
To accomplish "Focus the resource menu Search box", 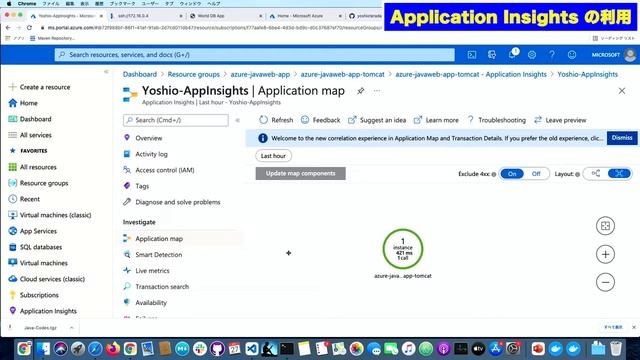I will click(x=176, y=120).
